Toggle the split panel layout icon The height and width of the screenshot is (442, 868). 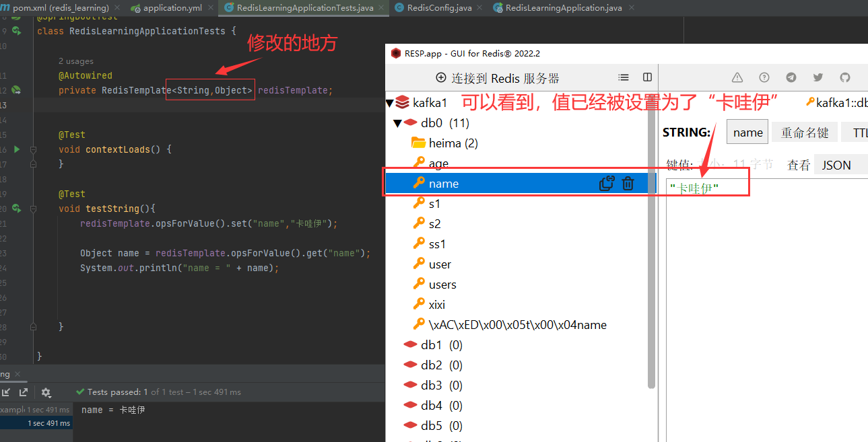(647, 77)
